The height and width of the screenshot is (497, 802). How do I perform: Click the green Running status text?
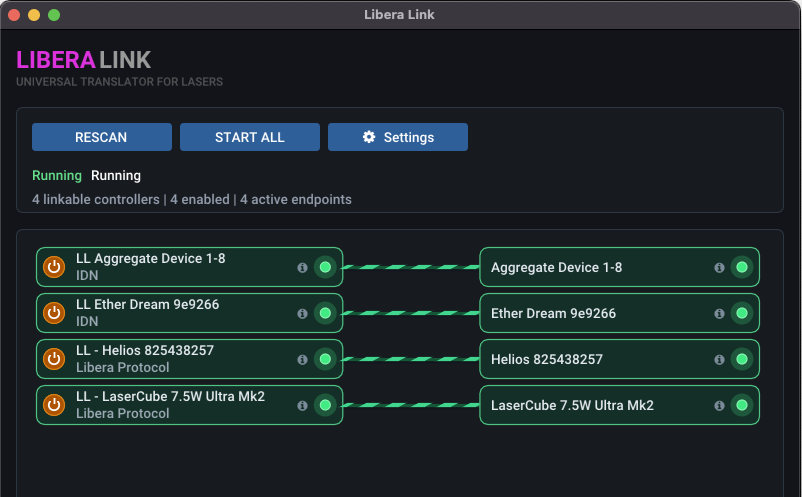[57, 175]
